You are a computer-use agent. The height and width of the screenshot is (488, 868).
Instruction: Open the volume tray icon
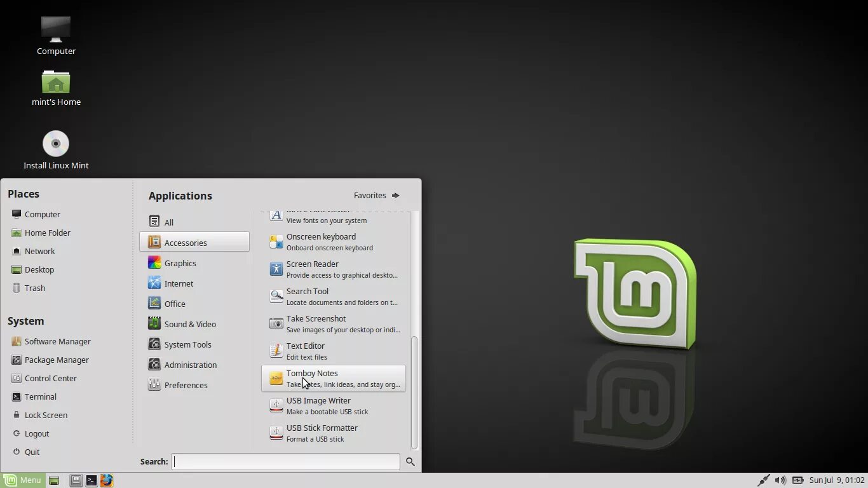(780, 480)
